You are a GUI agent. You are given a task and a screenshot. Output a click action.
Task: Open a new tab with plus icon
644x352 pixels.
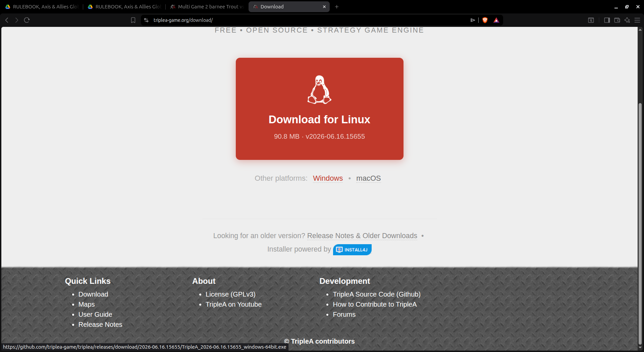point(337,7)
